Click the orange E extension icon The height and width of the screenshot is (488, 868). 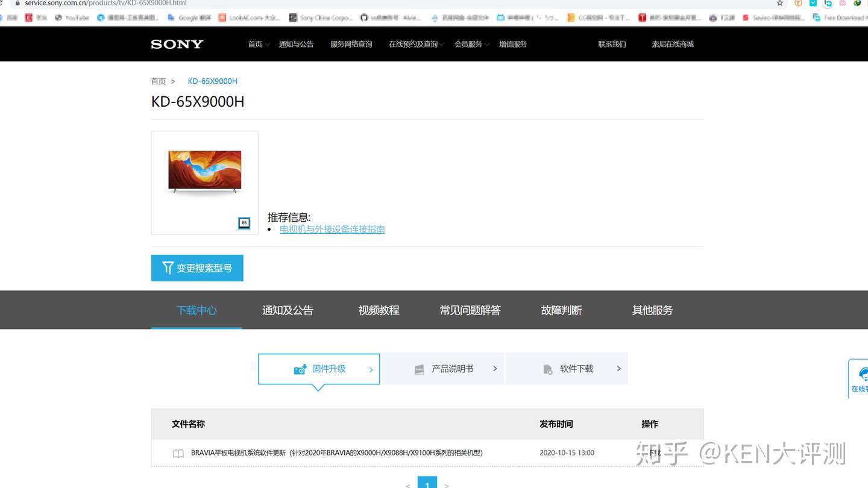click(798, 3)
